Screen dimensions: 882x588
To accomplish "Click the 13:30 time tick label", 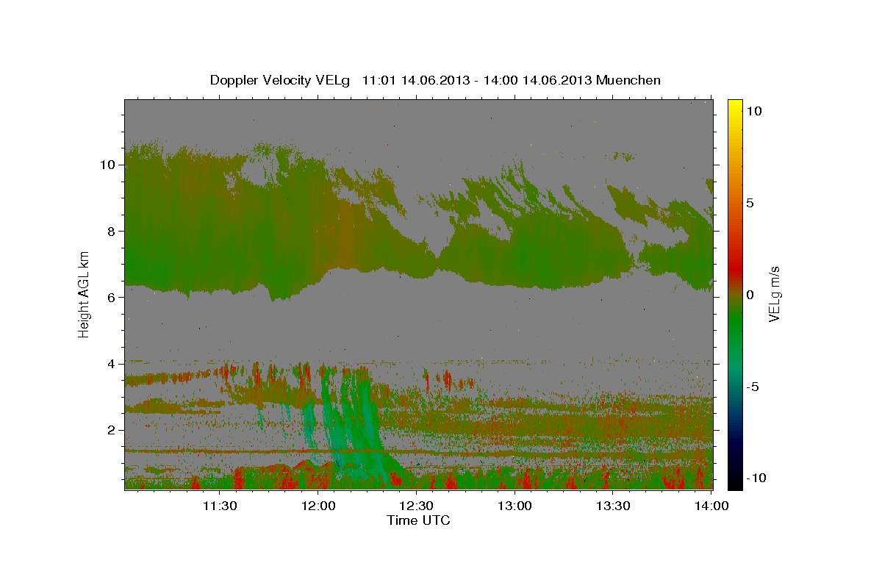I will coord(614,506).
